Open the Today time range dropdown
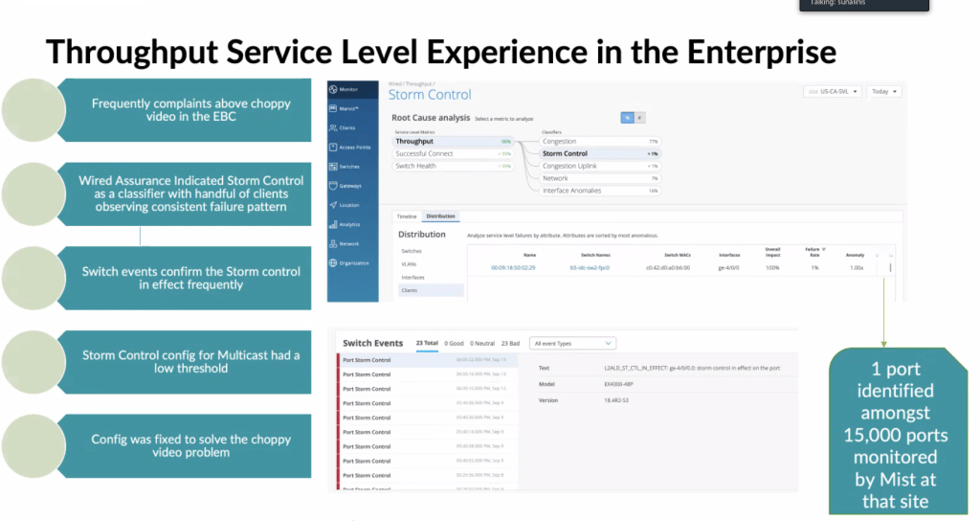 884,92
